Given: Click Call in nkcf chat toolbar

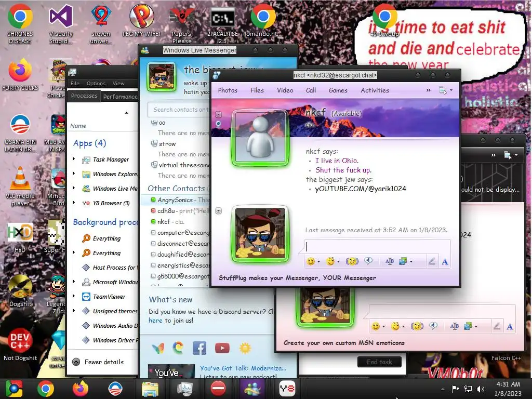Looking at the screenshot, I should [x=311, y=90].
